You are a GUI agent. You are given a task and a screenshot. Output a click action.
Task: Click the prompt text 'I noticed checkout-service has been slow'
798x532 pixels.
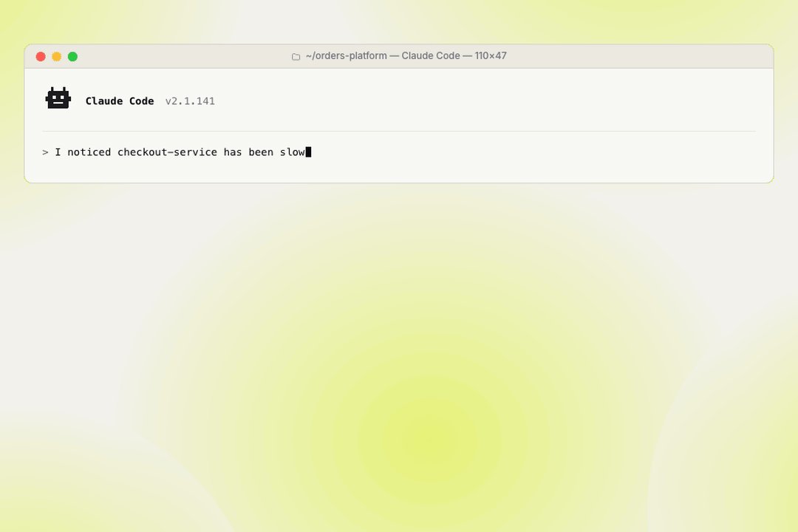click(x=180, y=152)
